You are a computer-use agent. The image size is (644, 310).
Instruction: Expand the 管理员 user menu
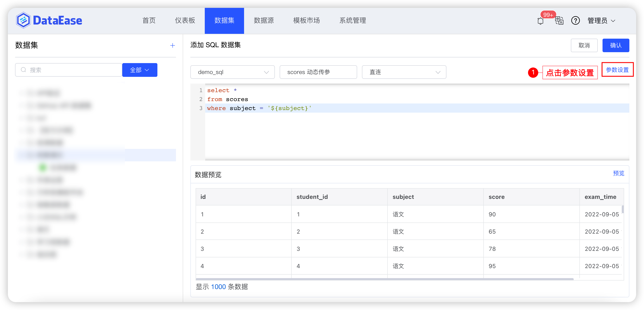click(601, 21)
